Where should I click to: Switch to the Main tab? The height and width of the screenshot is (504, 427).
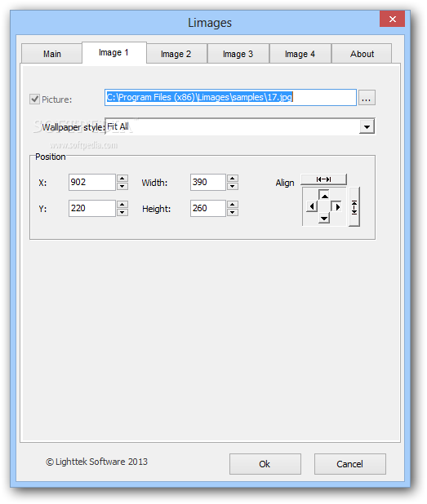(x=51, y=54)
